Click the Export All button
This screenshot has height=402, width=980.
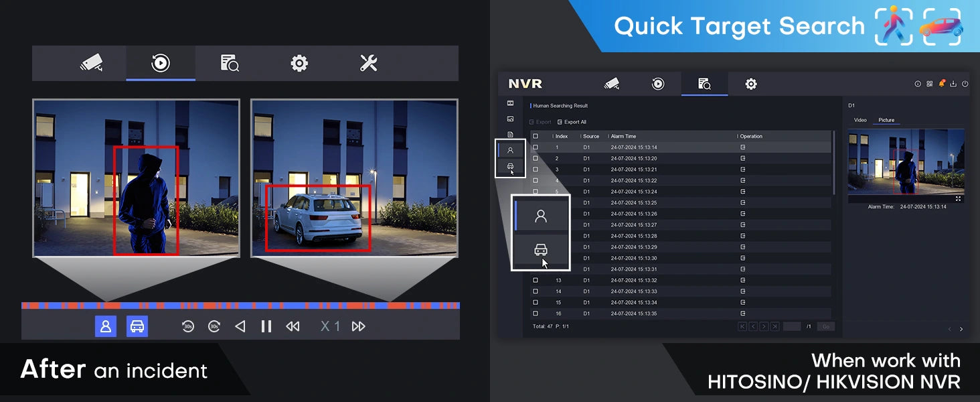[x=572, y=122]
